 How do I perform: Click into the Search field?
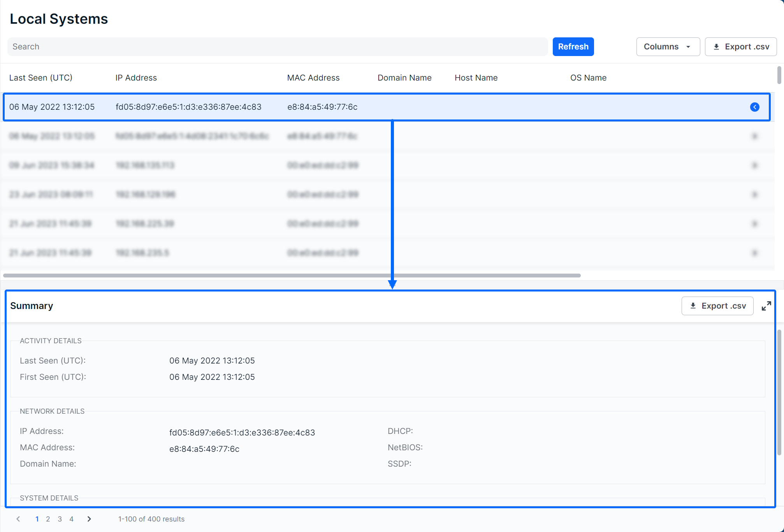pos(277,47)
